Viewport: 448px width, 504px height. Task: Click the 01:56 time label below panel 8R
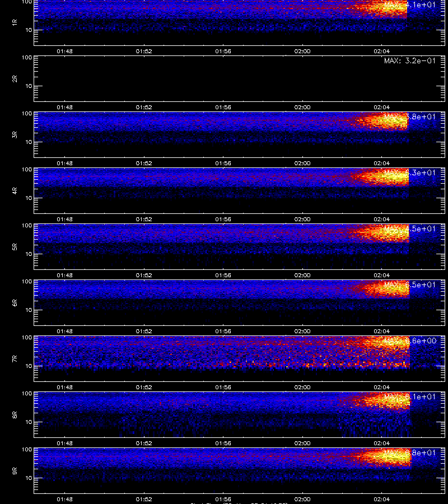pyautogui.click(x=223, y=444)
